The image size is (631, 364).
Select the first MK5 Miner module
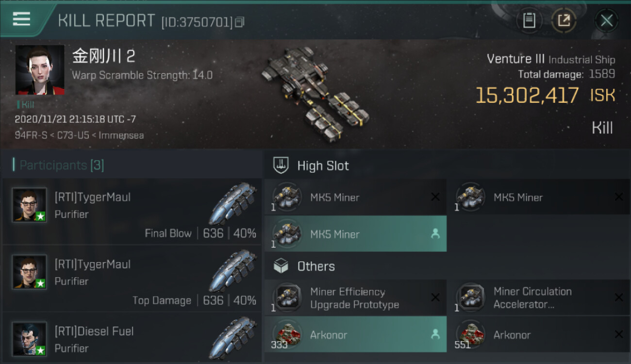(355, 197)
